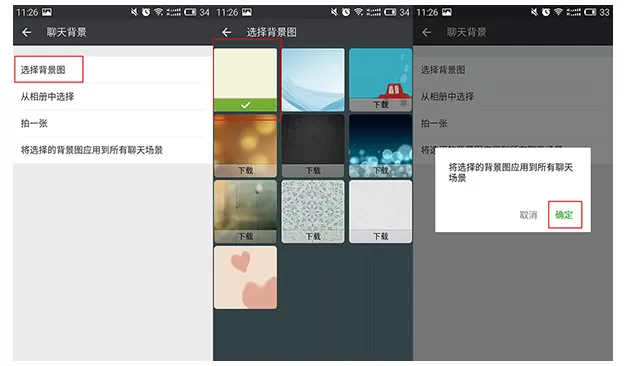
Task: Tap the dimmed 从相册中选择 behind the dialog
Action: coord(447,97)
